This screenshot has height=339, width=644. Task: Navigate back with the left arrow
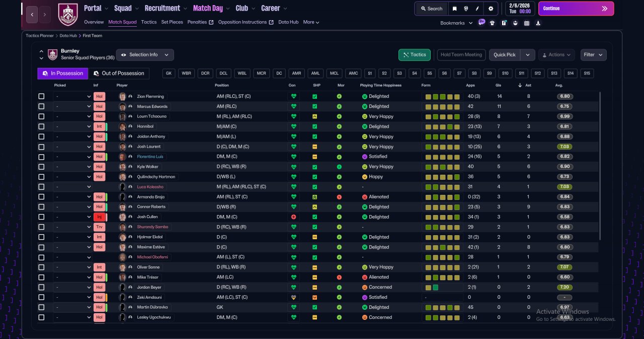[32, 15]
